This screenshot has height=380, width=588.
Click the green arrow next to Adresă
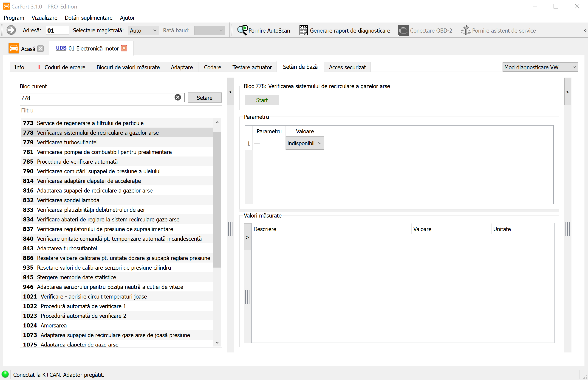[11, 30]
